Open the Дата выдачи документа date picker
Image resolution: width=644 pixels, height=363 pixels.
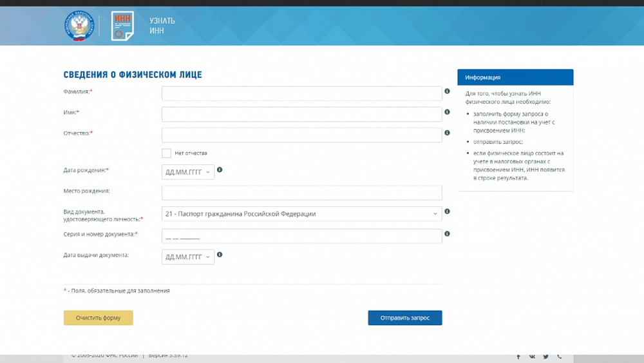[x=187, y=257]
